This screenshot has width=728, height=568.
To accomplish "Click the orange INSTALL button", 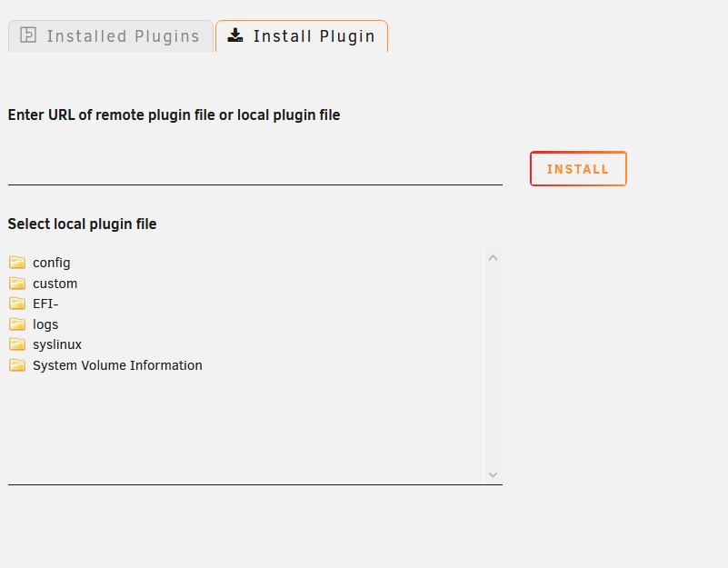I will tap(579, 169).
